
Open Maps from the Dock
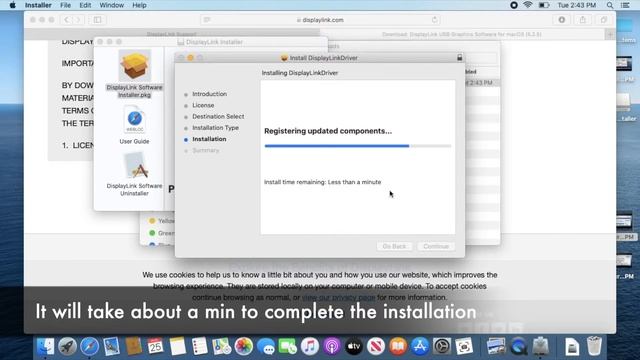coord(222,347)
